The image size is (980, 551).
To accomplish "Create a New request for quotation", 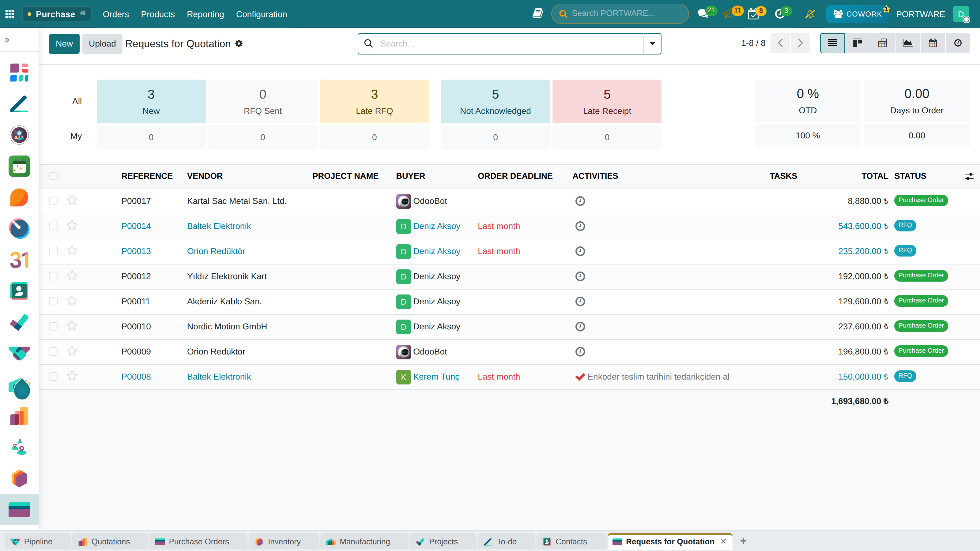I will (x=64, y=44).
